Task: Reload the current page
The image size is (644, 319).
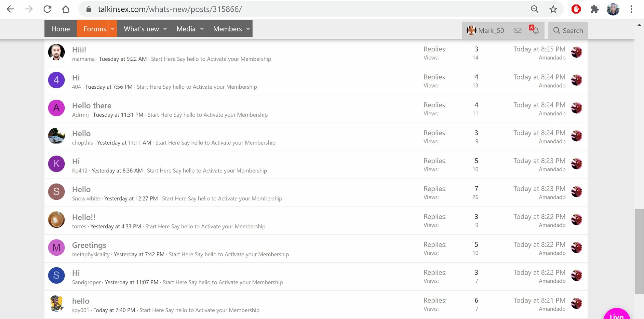Action: [47, 9]
